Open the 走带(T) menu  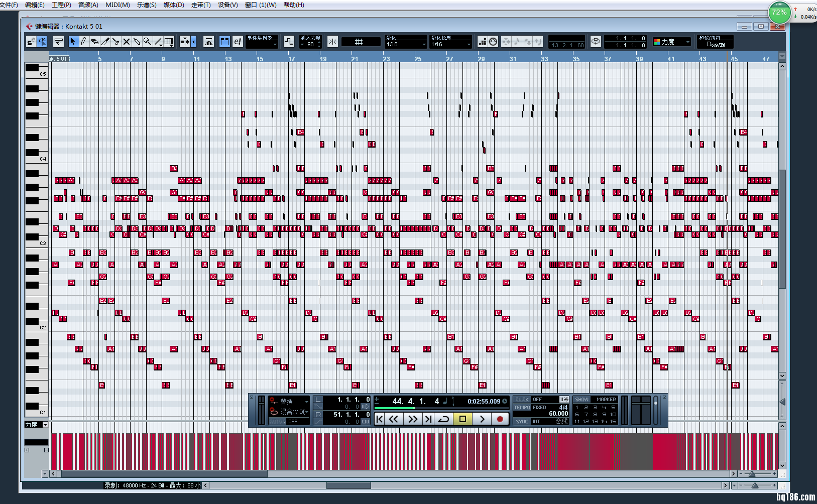[x=201, y=5]
